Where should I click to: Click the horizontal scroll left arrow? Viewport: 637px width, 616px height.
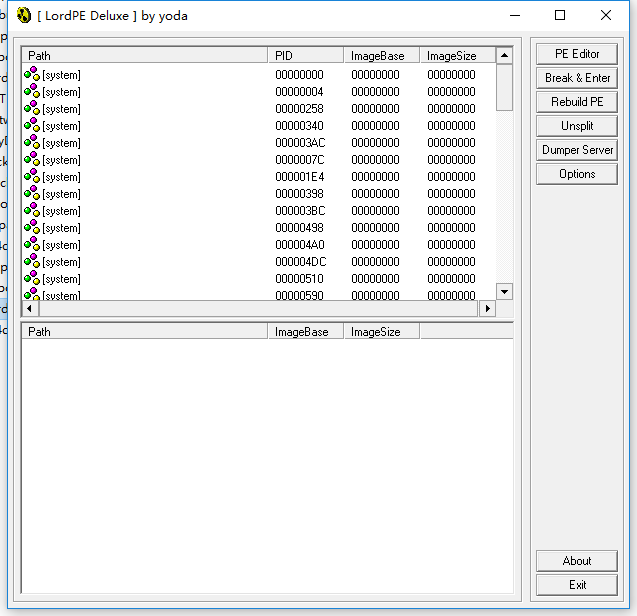(x=30, y=309)
